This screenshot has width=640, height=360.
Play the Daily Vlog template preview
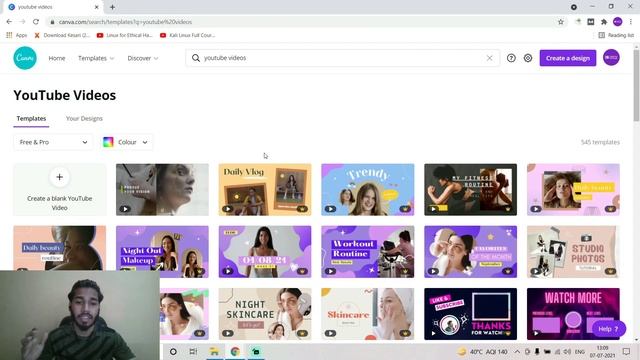[x=228, y=209]
